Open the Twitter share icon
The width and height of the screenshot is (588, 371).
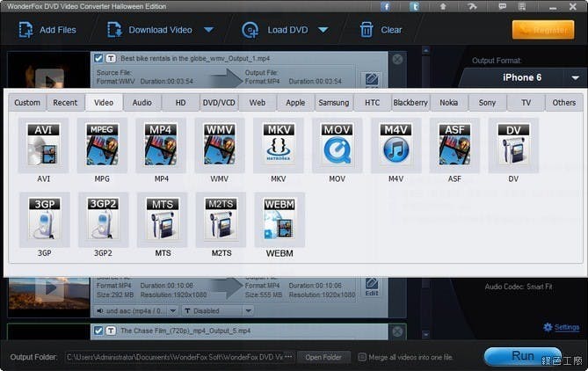[414, 6]
